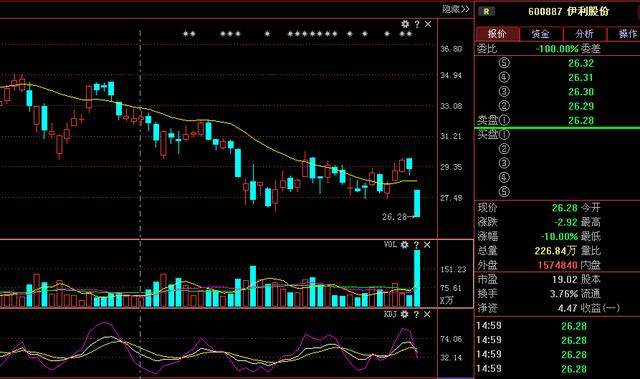The image size is (640, 379).
Task: Click the KDJ indicator label
Action: (x=390, y=314)
